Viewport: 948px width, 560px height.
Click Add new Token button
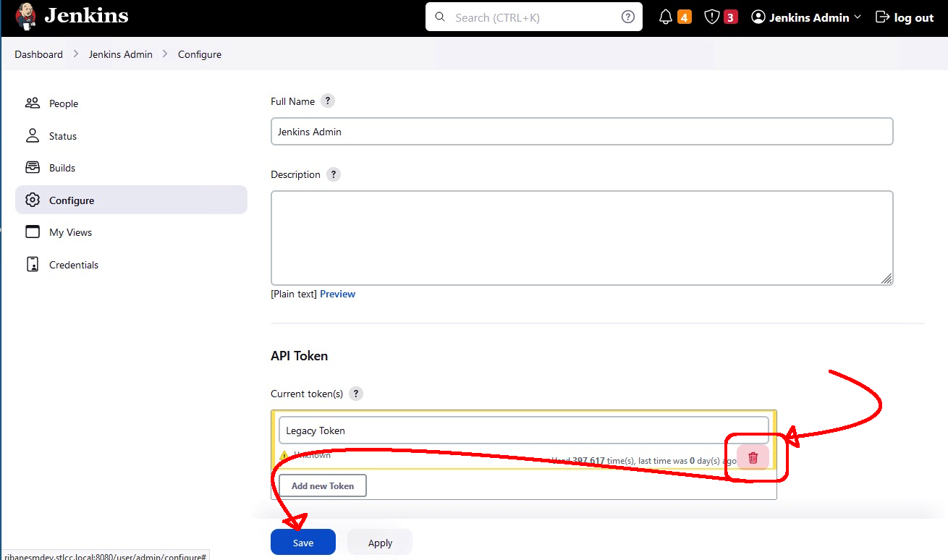pos(323,485)
